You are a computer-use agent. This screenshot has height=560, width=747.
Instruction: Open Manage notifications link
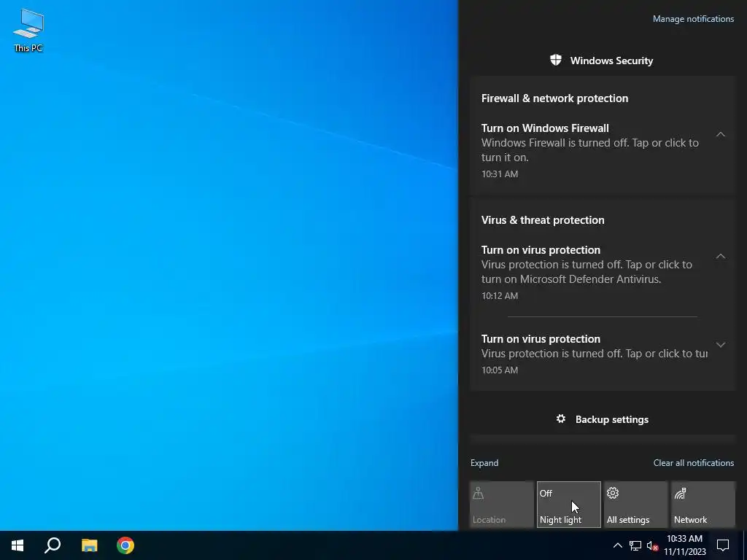693,19
